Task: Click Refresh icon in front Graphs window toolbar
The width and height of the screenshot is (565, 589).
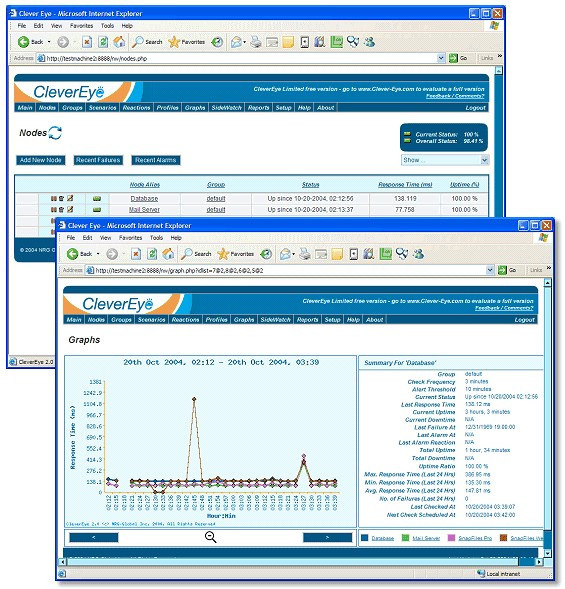Action: point(152,254)
